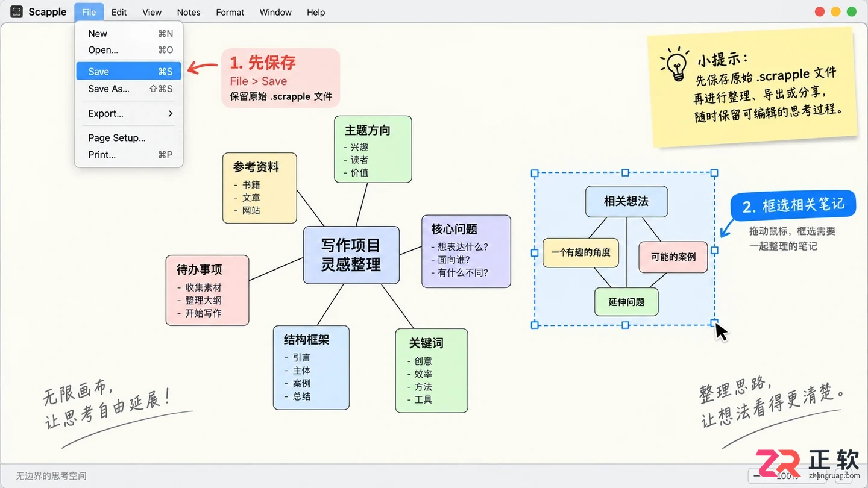Viewport: 868px width, 488px height.
Task: Click the top-right selection handle
Action: pos(714,173)
